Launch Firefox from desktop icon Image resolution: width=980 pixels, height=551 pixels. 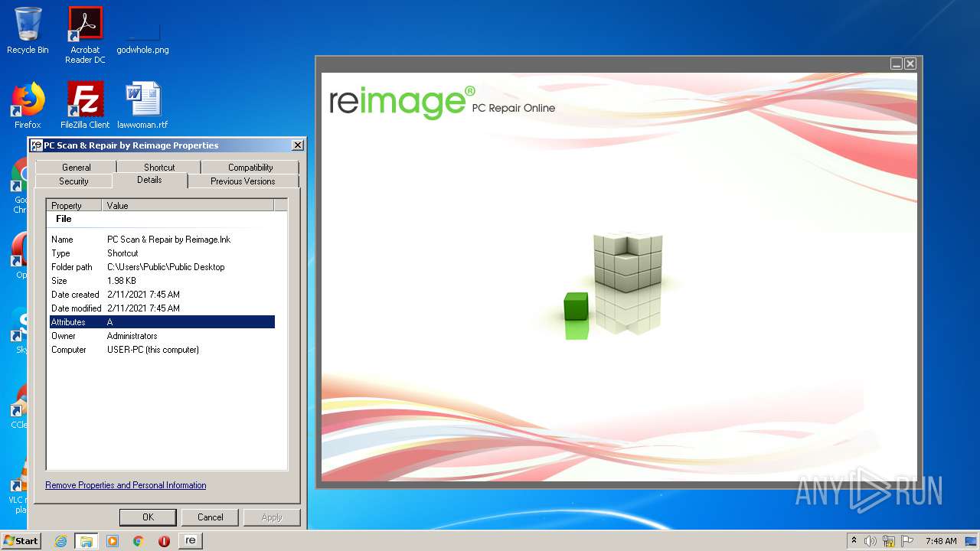click(28, 106)
